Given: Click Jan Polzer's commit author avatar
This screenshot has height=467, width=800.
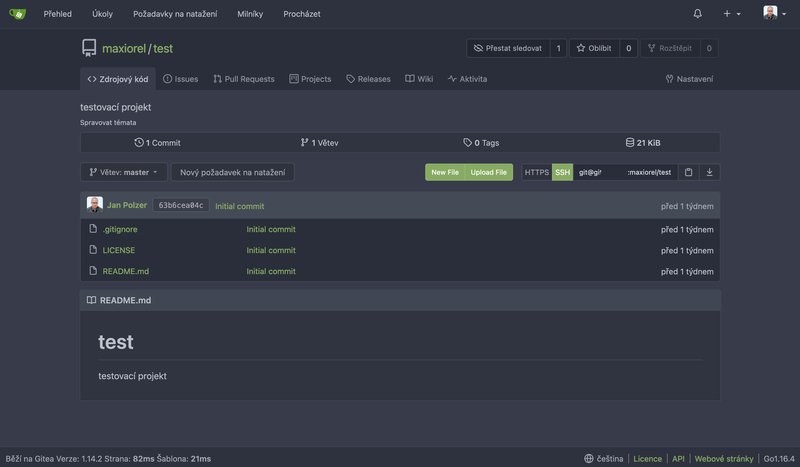Looking at the screenshot, I should coord(94,205).
